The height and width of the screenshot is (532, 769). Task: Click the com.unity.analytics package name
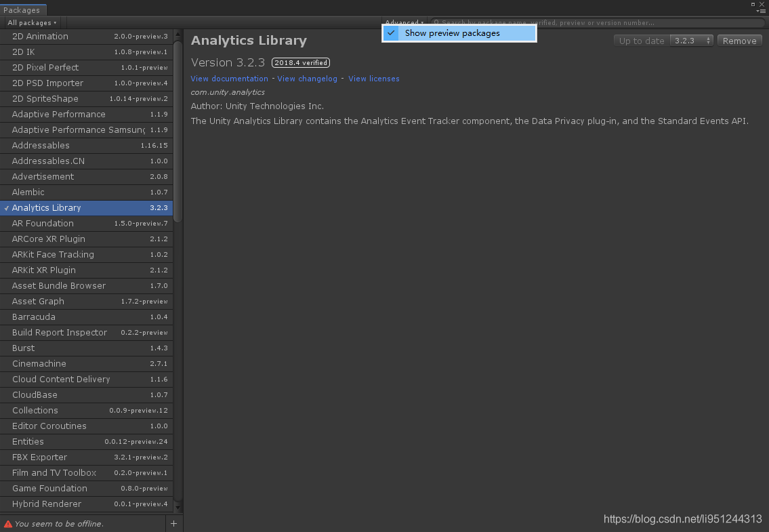click(228, 92)
